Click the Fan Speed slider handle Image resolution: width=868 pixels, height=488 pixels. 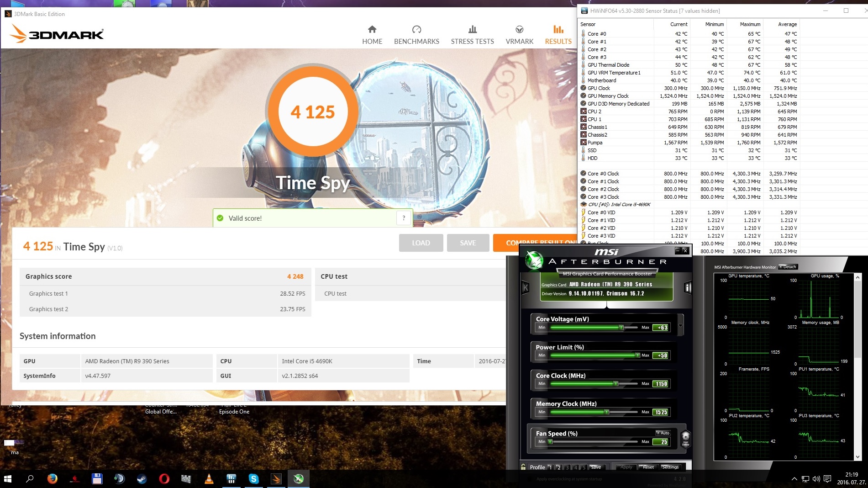(551, 441)
